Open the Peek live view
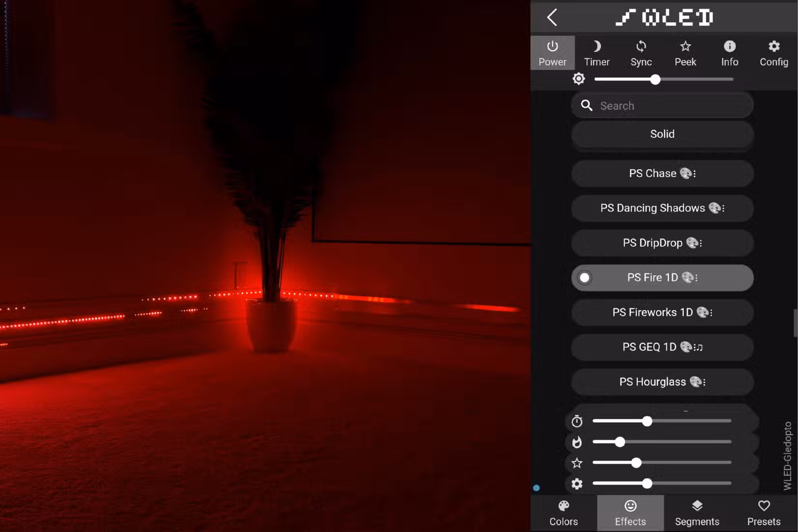The height and width of the screenshot is (532, 798). [x=685, y=53]
